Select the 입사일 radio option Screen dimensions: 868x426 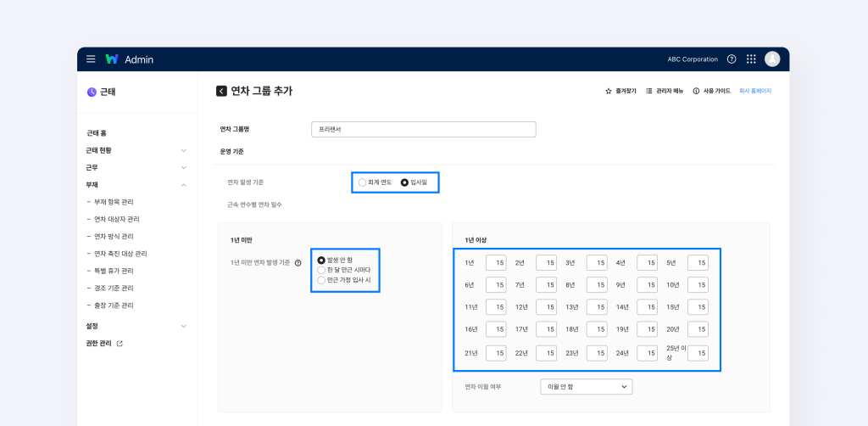(x=404, y=182)
